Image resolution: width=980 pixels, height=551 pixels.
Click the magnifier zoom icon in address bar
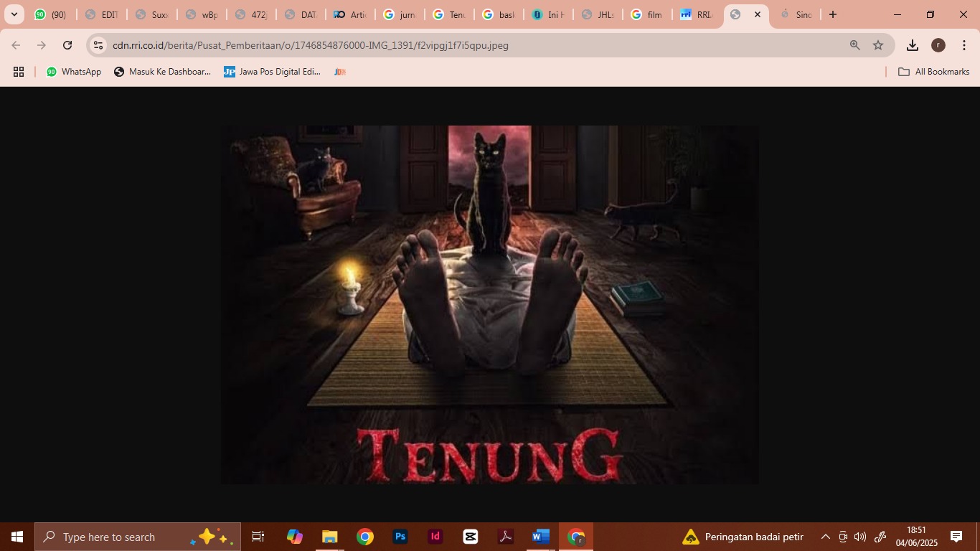tap(854, 44)
